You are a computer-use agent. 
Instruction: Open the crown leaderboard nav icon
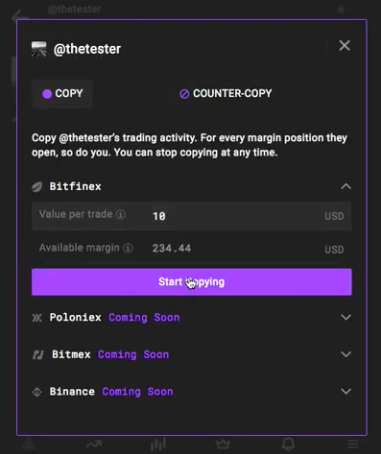[x=223, y=444]
